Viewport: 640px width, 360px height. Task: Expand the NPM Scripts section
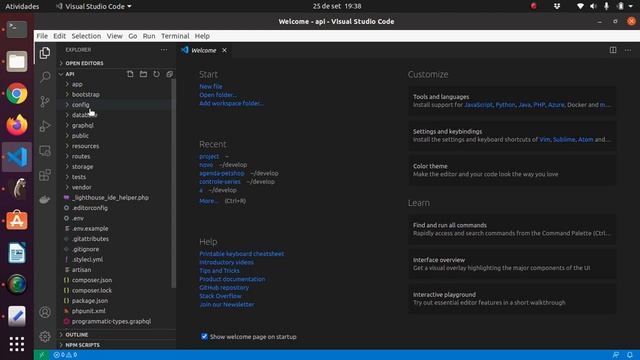click(x=82, y=345)
